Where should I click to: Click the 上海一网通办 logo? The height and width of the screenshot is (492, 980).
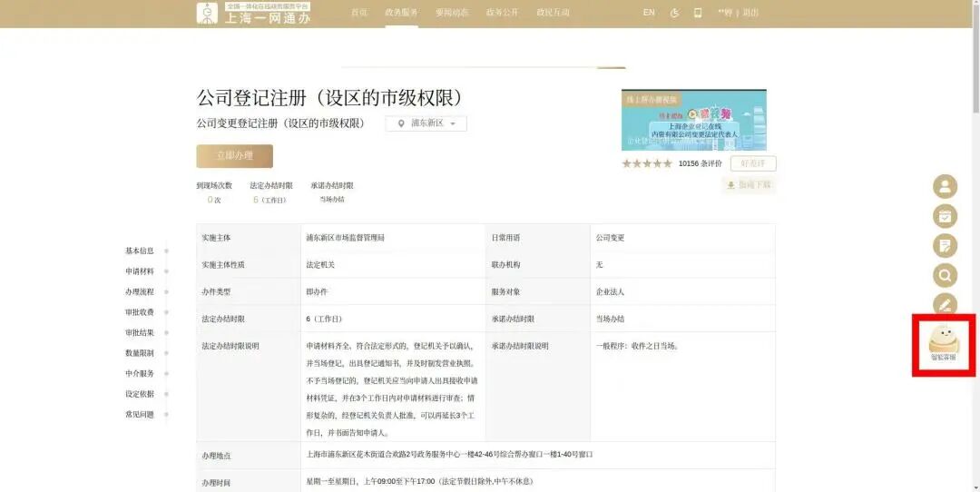[x=253, y=13]
